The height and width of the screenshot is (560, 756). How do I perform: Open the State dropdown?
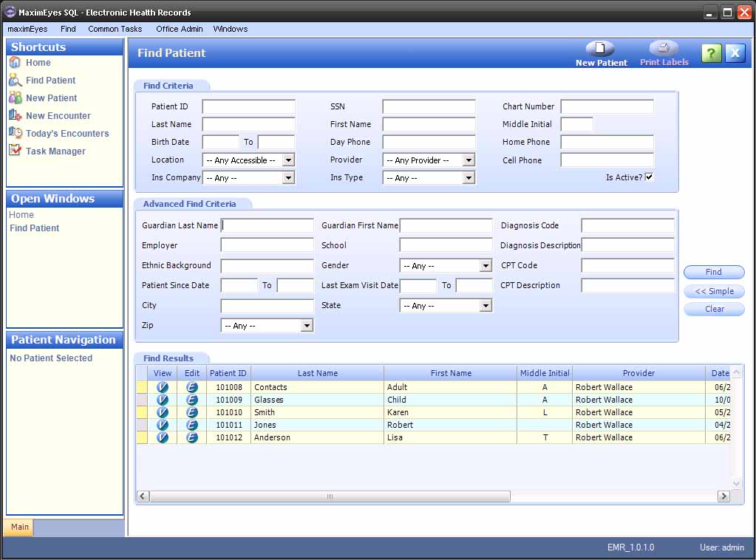486,306
